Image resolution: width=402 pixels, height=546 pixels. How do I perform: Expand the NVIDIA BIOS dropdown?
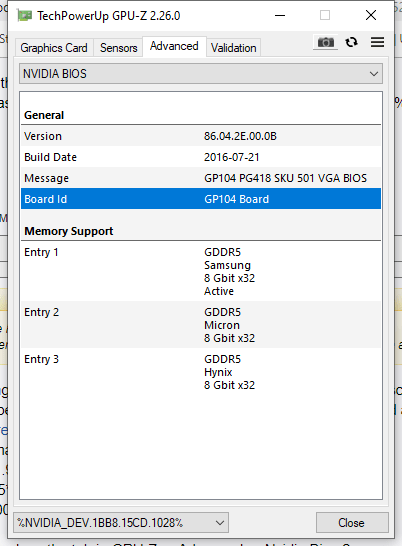(201, 73)
